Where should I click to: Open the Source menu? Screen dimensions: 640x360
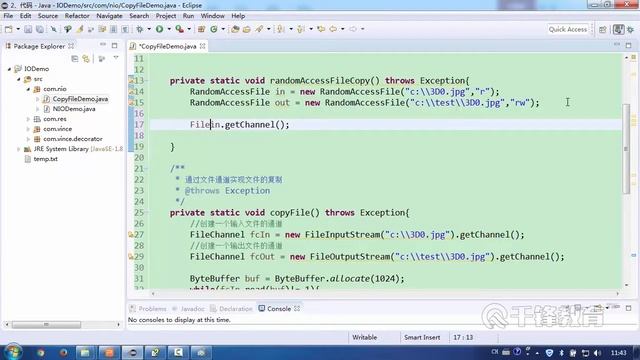pyautogui.click(x=48, y=16)
